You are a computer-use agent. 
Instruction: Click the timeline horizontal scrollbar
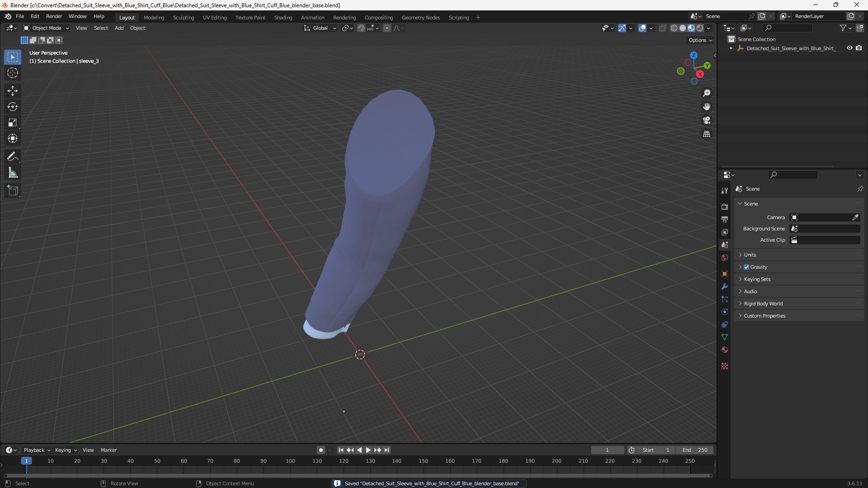(358, 475)
